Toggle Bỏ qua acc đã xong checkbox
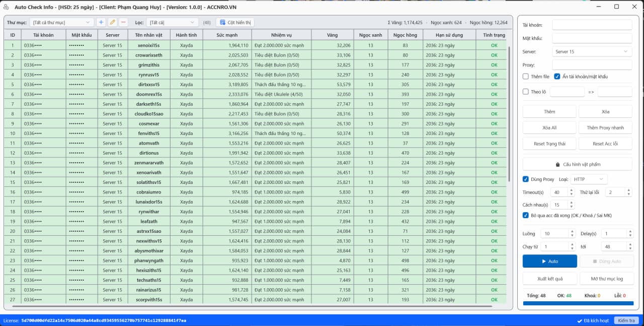 526,215
